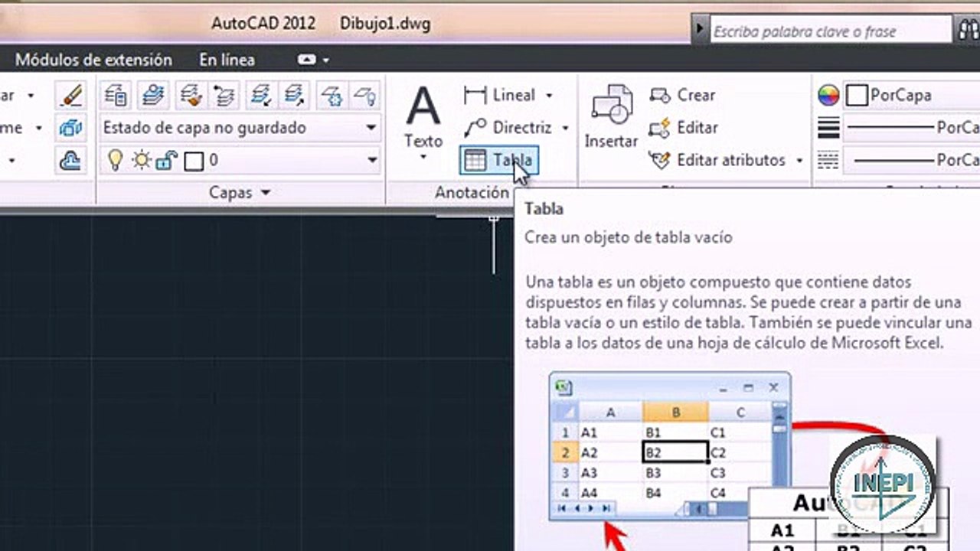Click layers icon with down-left arrow
Screen dimensions: 980x551
pyautogui.click(x=261, y=96)
